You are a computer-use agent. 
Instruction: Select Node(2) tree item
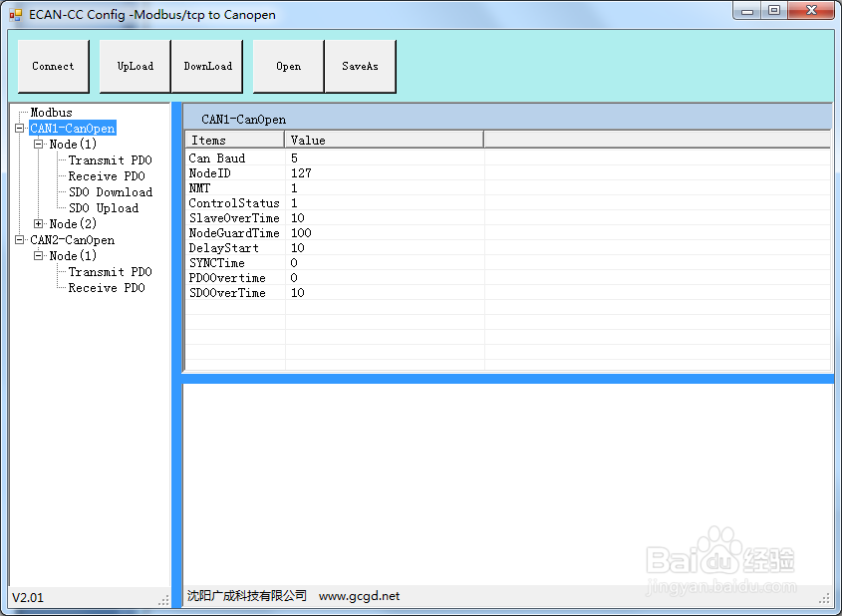point(73,224)
